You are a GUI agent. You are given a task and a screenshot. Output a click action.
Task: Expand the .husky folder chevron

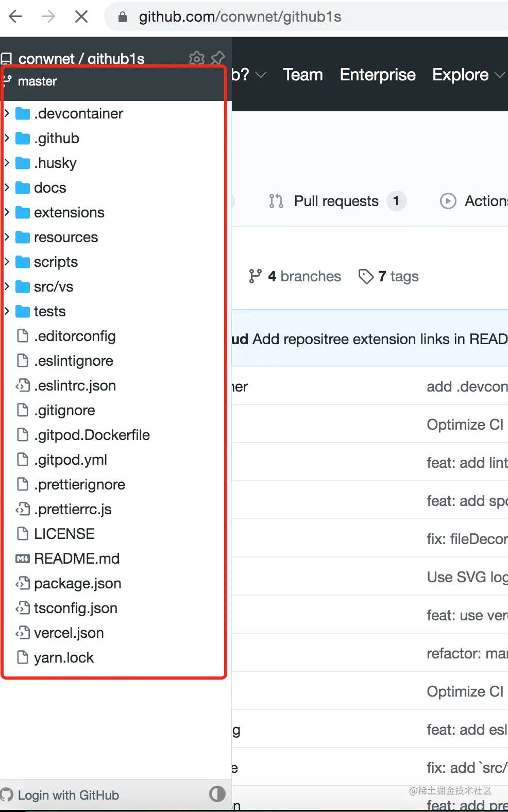click(x=7, y=163)
